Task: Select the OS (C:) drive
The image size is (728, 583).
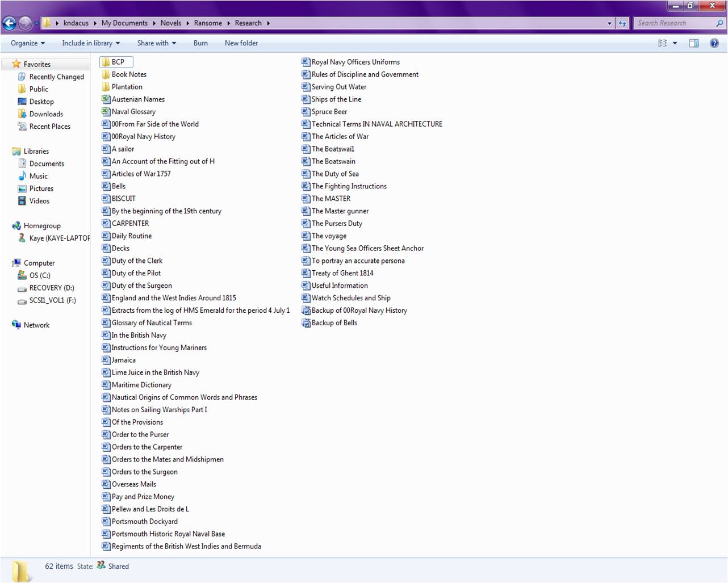Action: coord(40,275)
